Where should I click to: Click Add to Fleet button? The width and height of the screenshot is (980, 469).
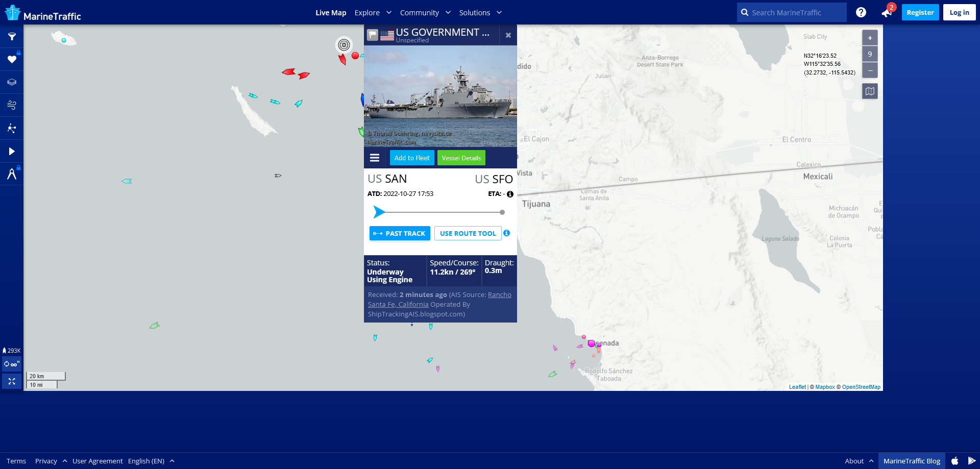tap(412, 158)
